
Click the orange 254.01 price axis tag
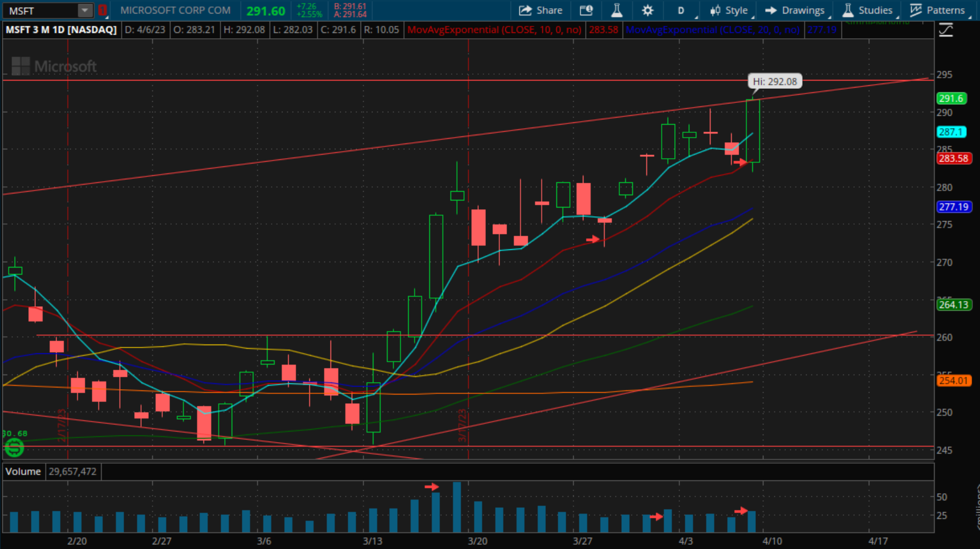pyautogui.click(x=953, y=380)
